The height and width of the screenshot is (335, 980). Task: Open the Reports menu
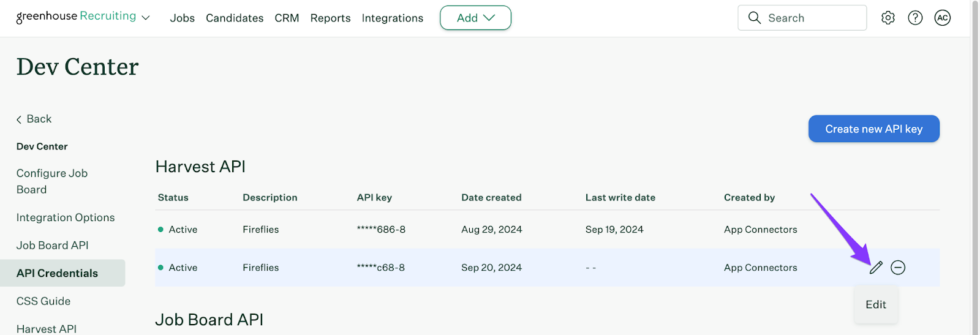[330, 18]
